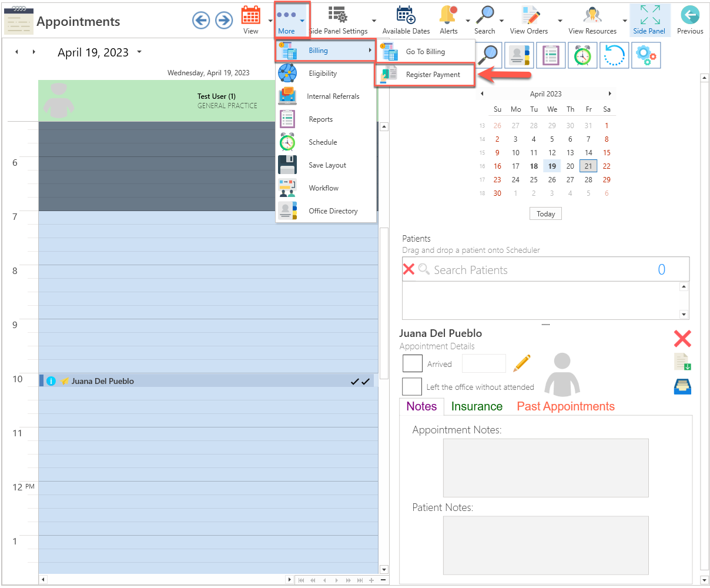Open Search dropdown arrow
Viewport: 710px width, 588px height.
[x=501, y=21]
